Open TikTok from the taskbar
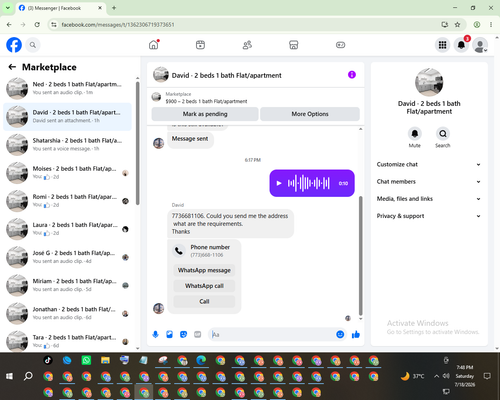Image resolution: width=500 pixels, height=400 pixels. [48, 360]
